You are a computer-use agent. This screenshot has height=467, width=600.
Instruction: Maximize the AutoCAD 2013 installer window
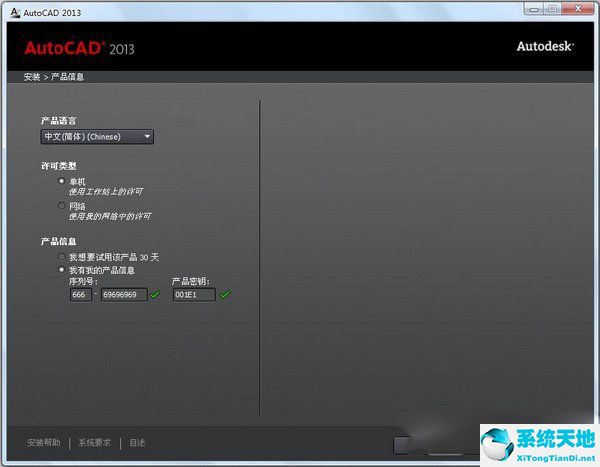click(x=553, y=9)
